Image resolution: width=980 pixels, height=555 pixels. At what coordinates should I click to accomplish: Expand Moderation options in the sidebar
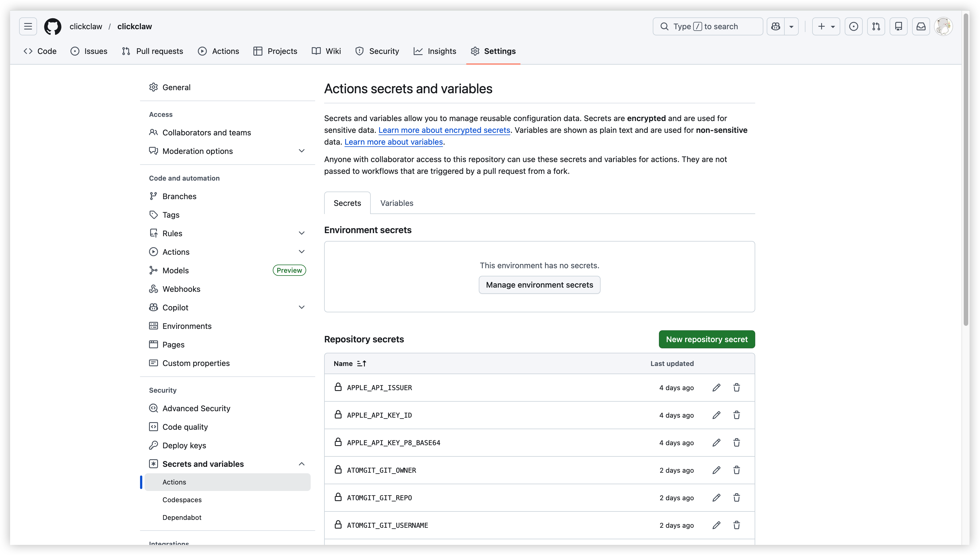[x=302, y=151]
